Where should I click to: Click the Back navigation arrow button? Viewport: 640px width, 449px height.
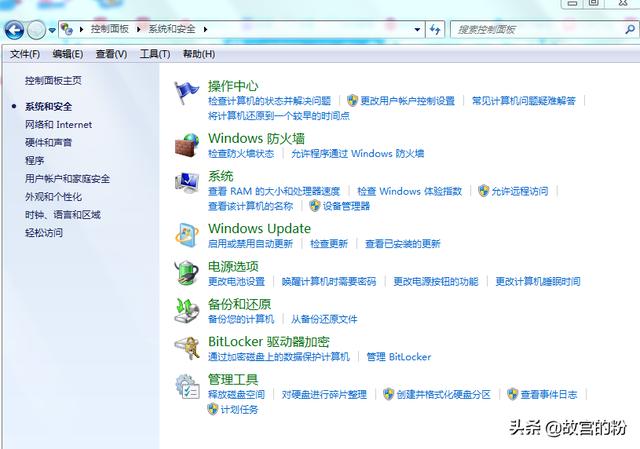tap(14, 30)
